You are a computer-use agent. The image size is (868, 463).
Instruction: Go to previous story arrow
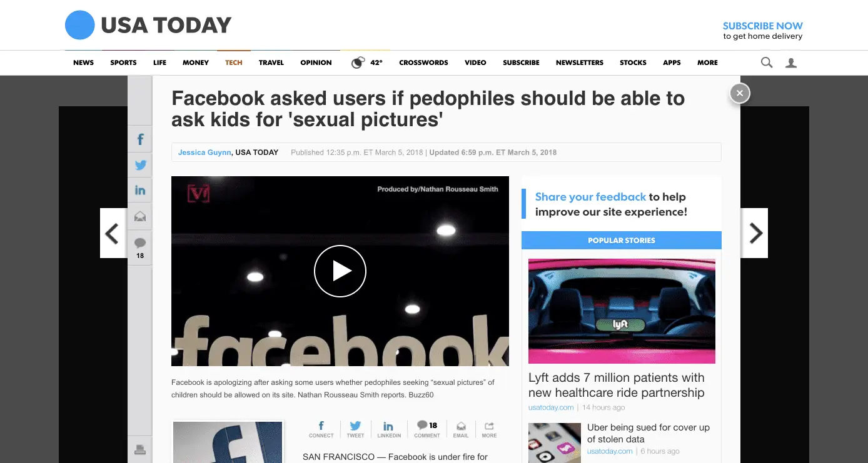coord(113,233)
